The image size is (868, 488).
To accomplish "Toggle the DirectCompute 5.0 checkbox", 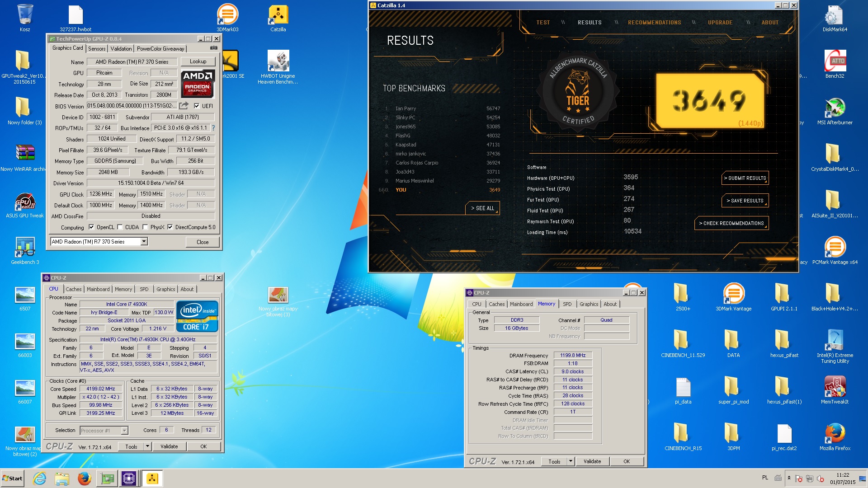I will (170, 227).
